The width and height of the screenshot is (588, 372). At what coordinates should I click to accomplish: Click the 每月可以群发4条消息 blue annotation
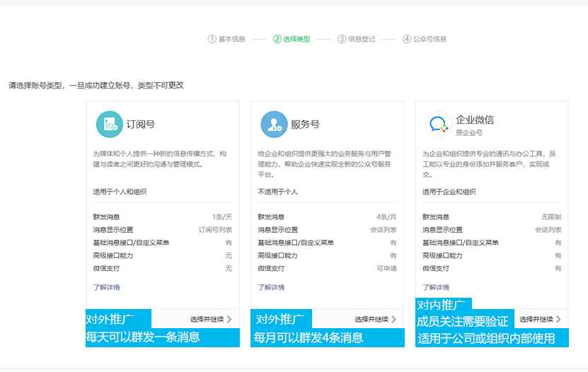[x=309, y=337]
